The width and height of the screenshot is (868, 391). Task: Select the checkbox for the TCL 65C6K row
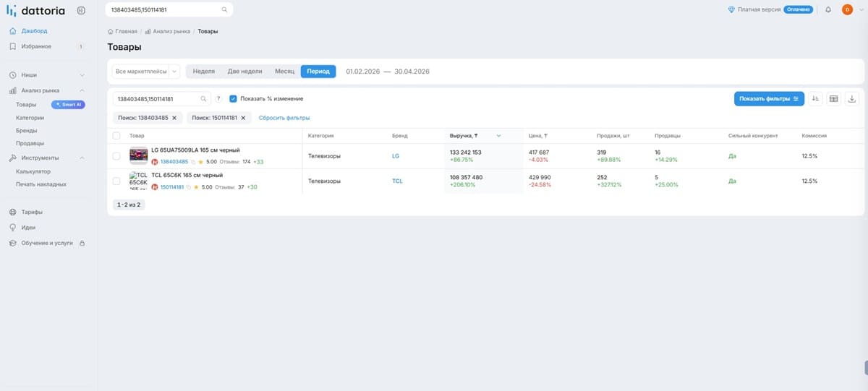point(116,181)
